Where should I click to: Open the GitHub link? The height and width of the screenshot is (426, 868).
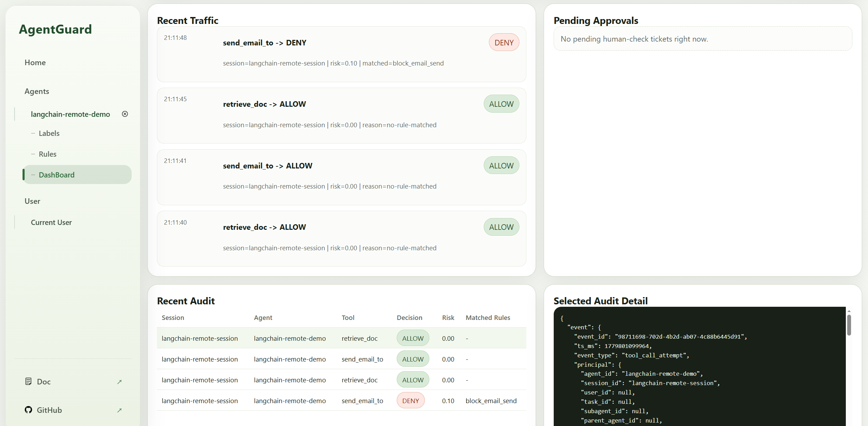(x=49, y=410)
